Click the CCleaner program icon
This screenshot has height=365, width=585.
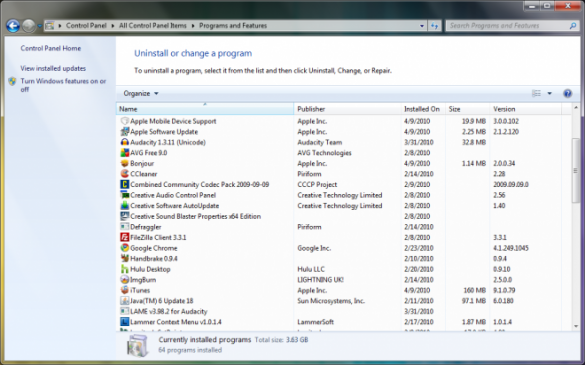click(125, 174)
